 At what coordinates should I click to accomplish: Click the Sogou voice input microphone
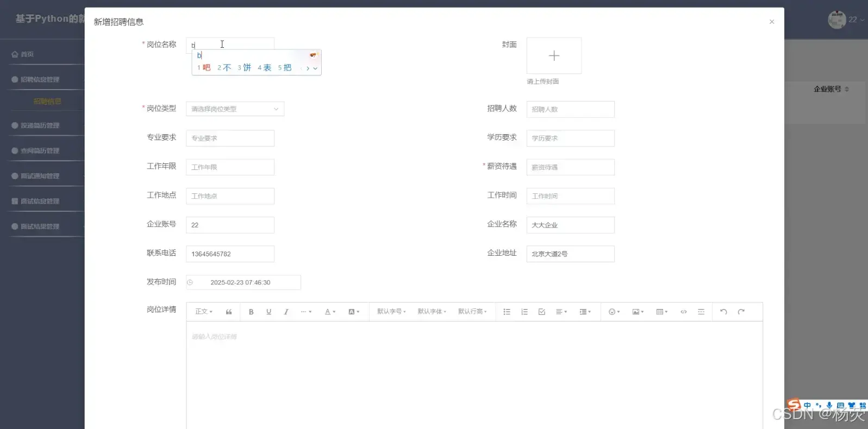[x=829, y=406]
